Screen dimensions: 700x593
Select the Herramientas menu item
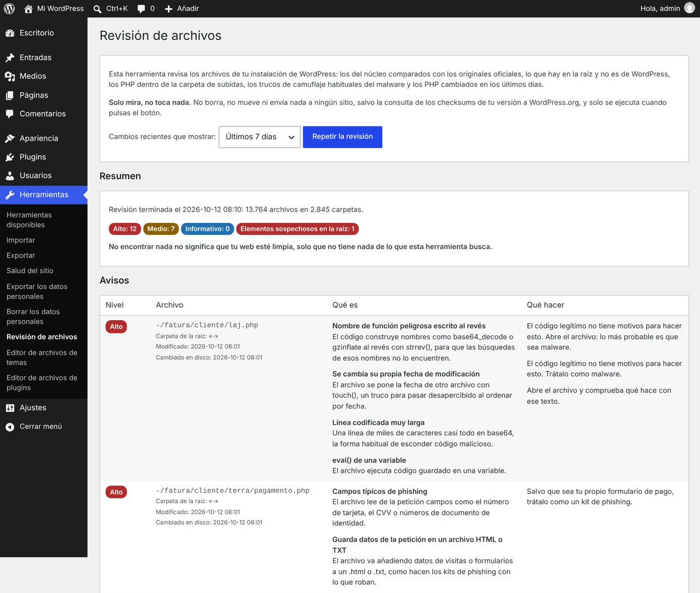[x=44, y=195]
